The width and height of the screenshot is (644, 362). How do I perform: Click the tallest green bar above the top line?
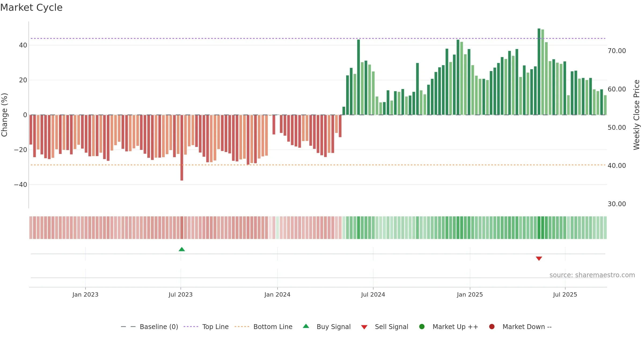(539, 72)
